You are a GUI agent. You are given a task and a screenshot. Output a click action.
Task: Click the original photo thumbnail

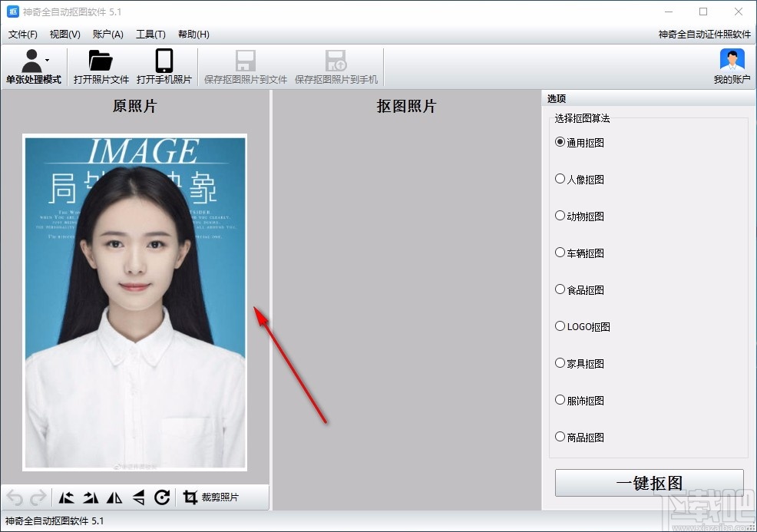(134, 302)
